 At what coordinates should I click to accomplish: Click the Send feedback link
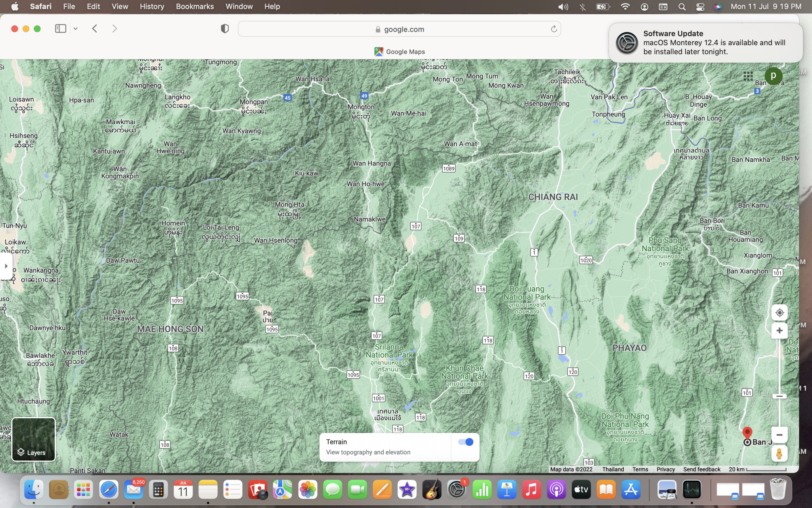702,469
